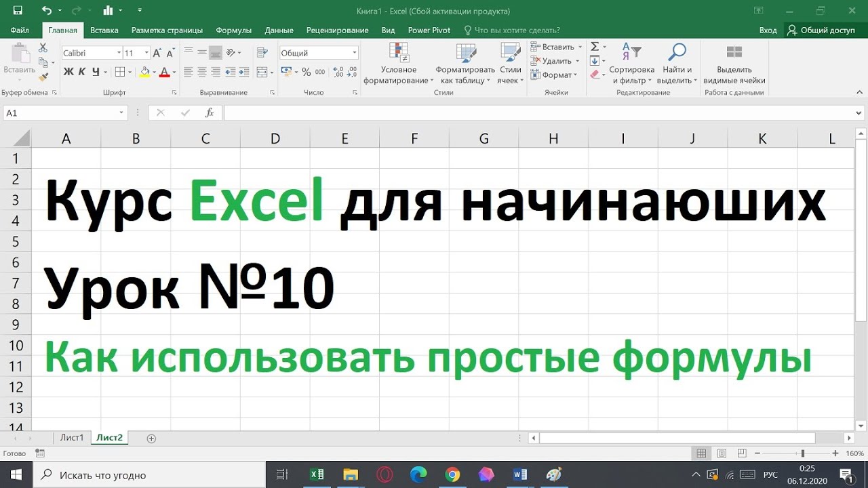The image size is (868, 488).
Task: Toggle italic К formatting
Action: click(x=82, y=72)
